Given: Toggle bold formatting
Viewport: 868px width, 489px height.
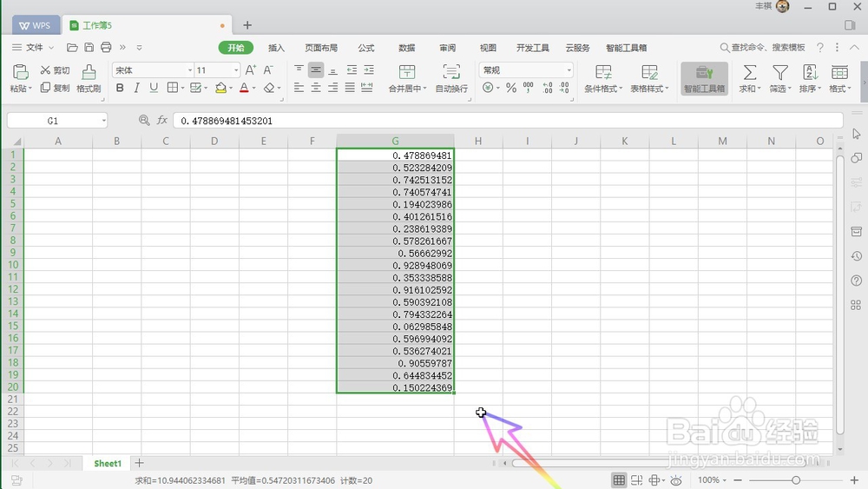Looking at the screenshot, I should (120, 88).
